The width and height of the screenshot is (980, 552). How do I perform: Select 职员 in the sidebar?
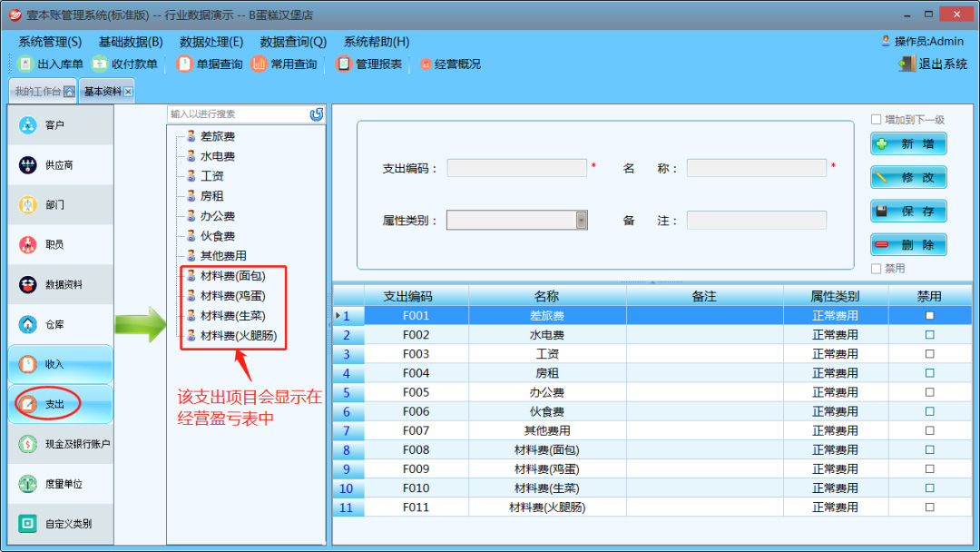[x=61, y=244]
